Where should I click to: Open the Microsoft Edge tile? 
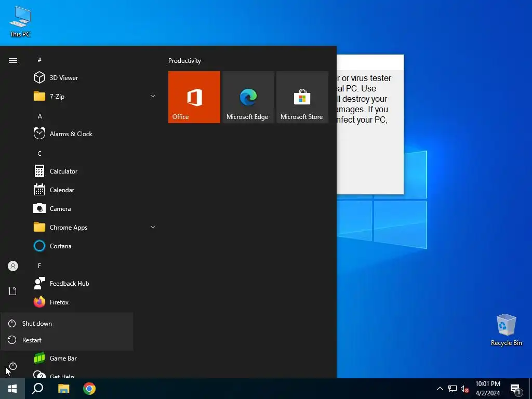pyautogui.click(x=248, y=97)
